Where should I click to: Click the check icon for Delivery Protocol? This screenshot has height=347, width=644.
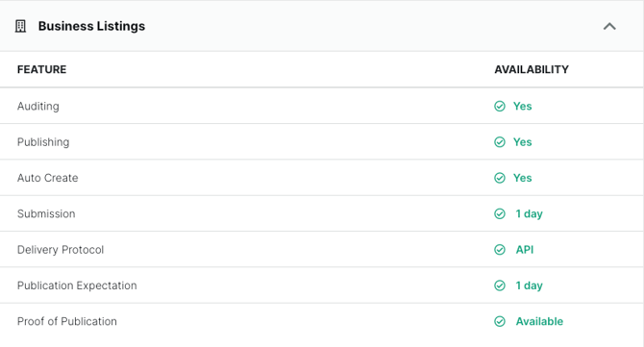pyautogui.click(x=500, y=250)
